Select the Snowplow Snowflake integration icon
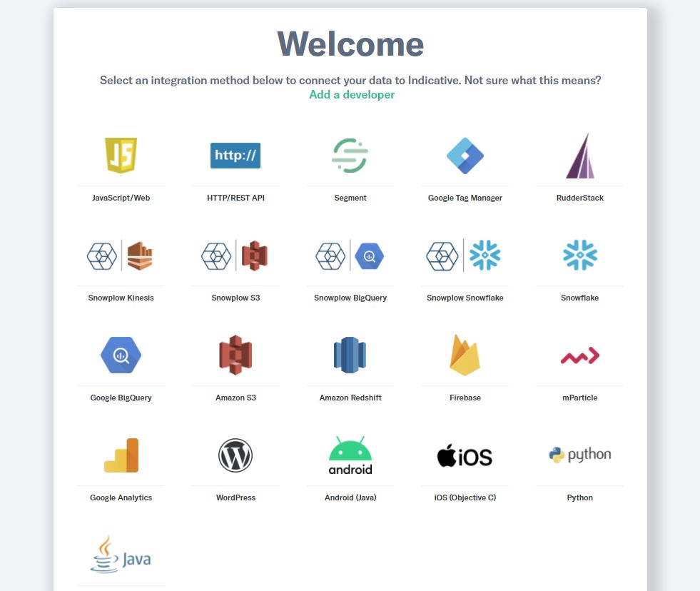Image resolution: width=700 pixels, height=591 pixels. pyautogui.click(x=465, y=256)
